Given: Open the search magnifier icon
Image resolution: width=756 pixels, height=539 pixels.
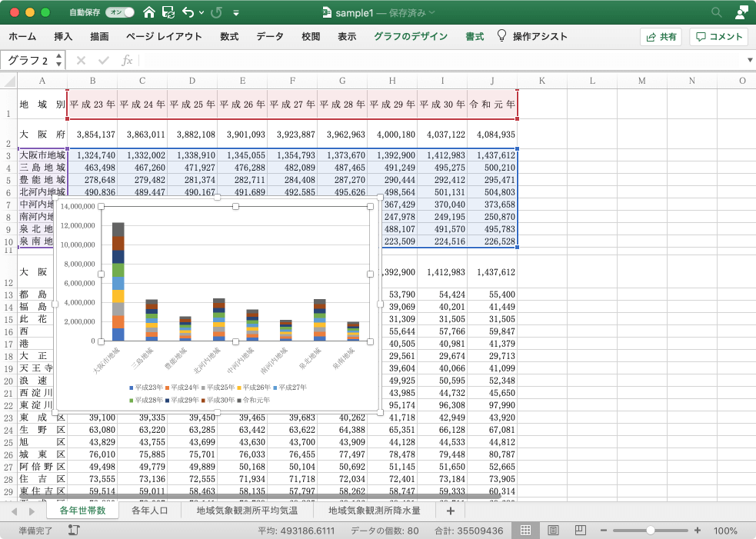Looking at the screenshot, I should click(x=717, y=12).
